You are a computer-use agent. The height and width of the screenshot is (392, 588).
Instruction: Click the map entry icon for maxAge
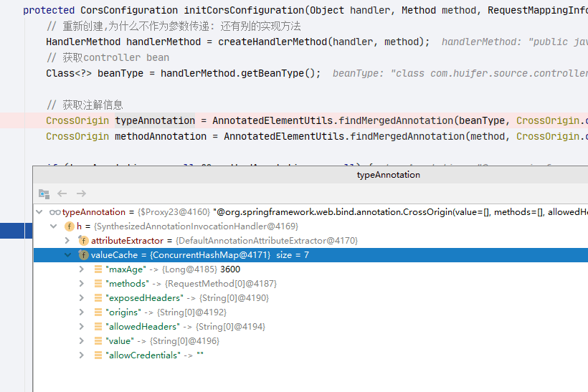coord(98,269)
